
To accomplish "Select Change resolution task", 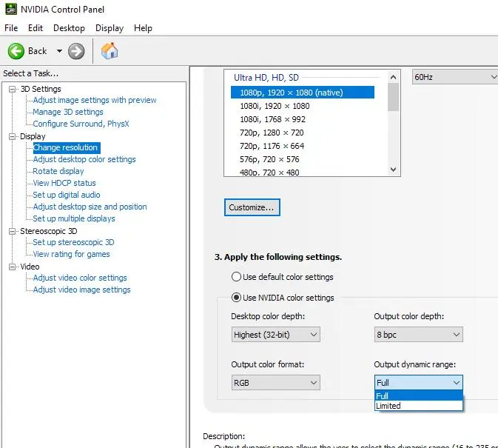I will point(65,147).
